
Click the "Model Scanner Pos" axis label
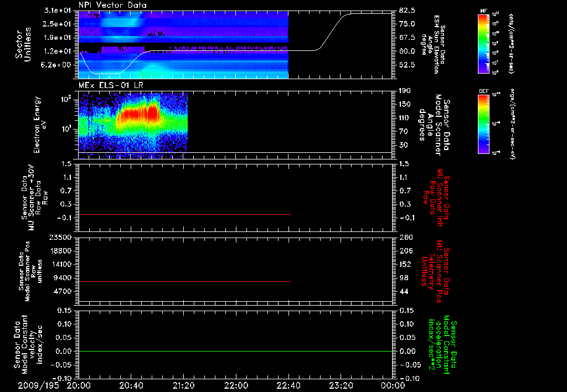28,271
